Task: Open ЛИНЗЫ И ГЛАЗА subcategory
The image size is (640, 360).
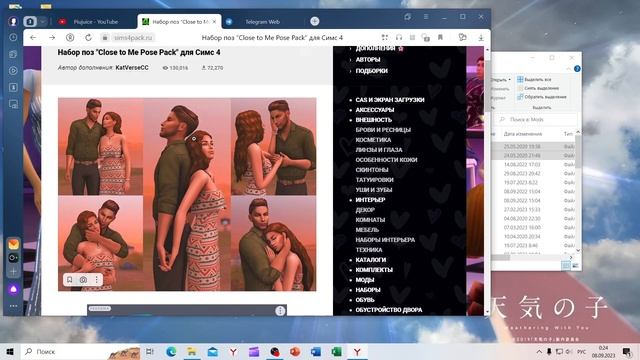Action: point(379,150)
